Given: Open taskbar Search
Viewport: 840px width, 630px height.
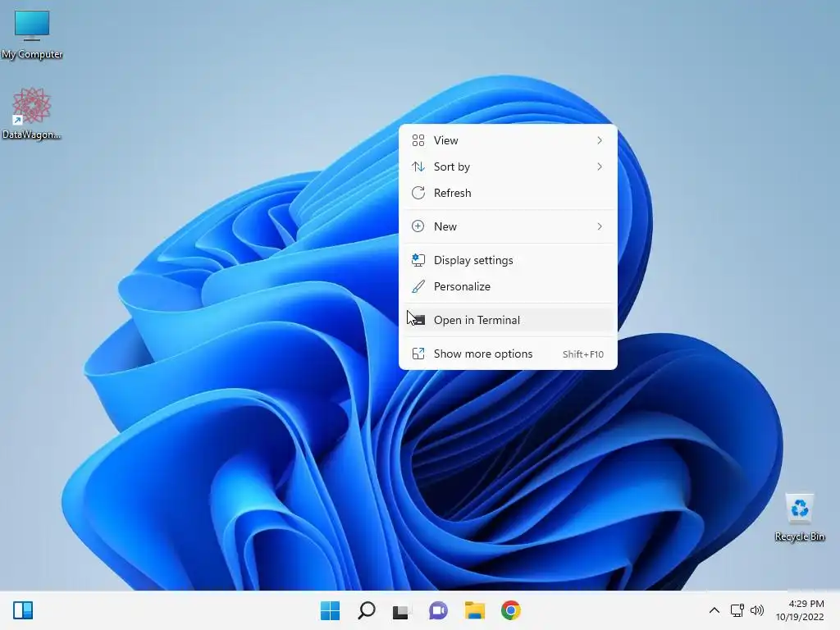Looking at the screenshot, I should point(367,610).
